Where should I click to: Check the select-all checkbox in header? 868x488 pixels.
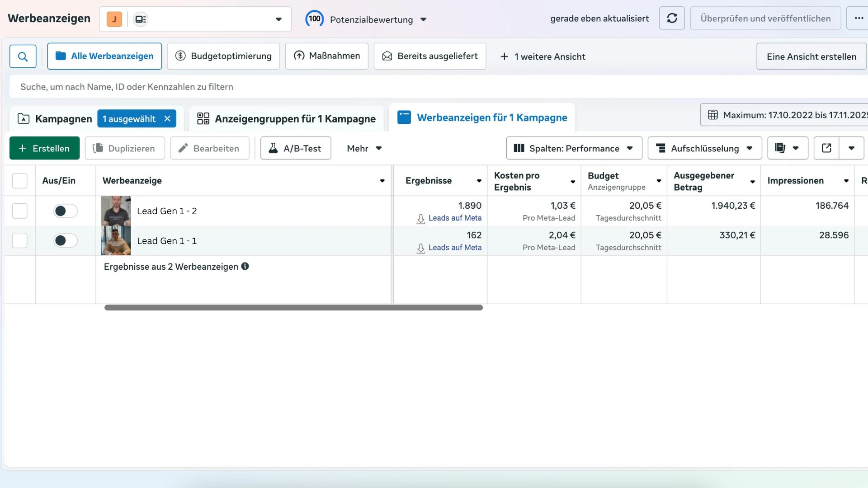click(19, 181)
